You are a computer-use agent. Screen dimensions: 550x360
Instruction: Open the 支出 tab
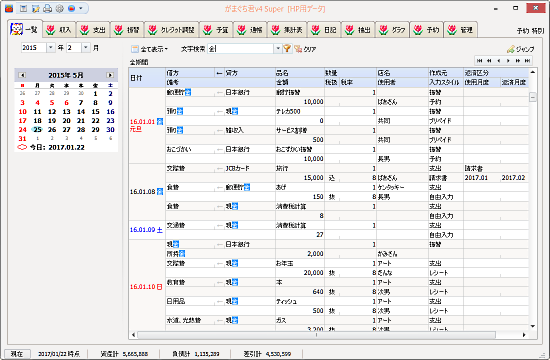[93, 30]
